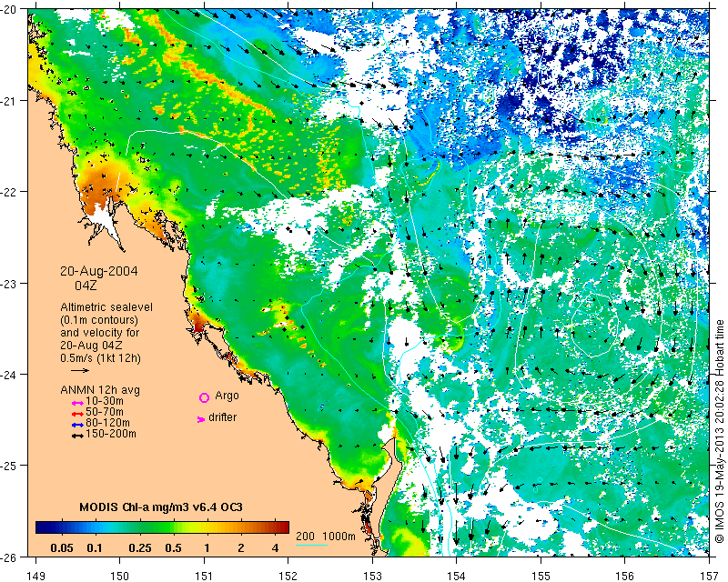Click the longitude axis label 153

[372, 577]
